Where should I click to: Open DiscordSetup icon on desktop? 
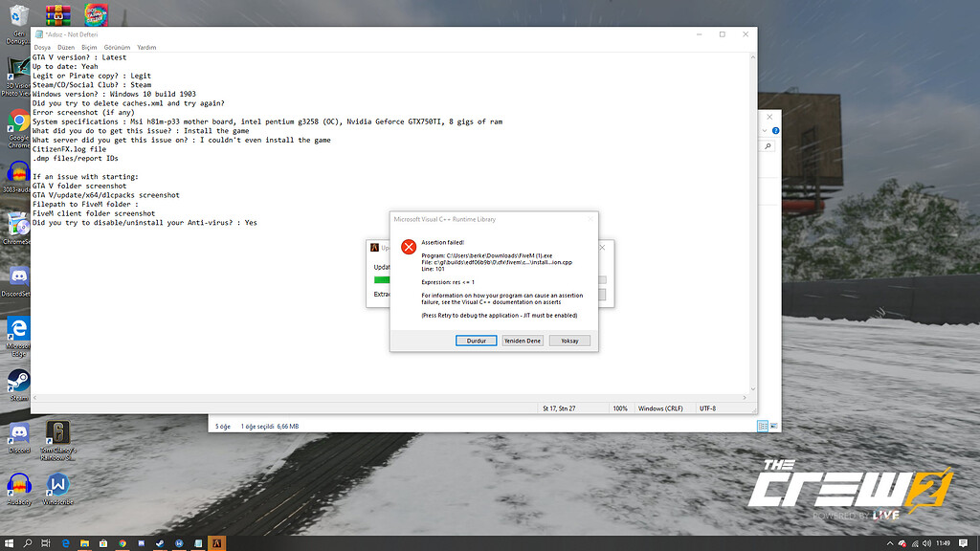tap(19, 280)
